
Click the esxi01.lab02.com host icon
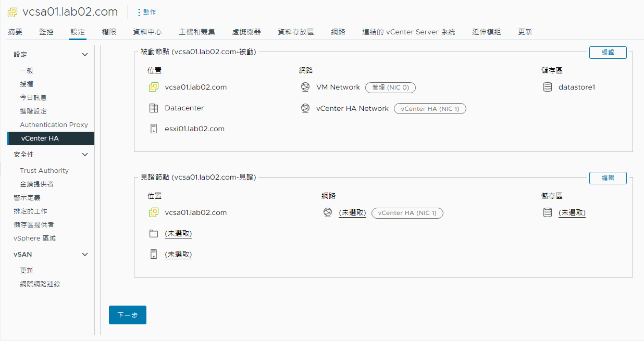tap(153, 129)
